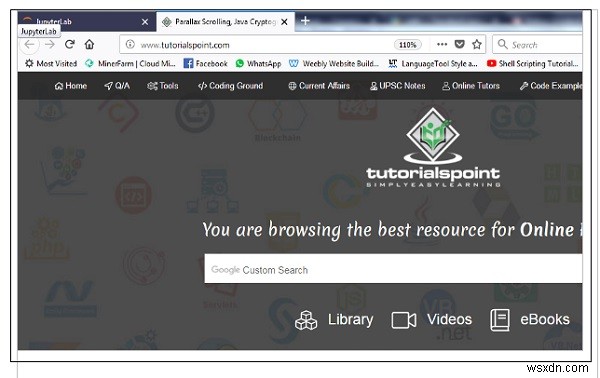Click the Videos camera icon
Screen dimensions: 600x378
[404, 320]
